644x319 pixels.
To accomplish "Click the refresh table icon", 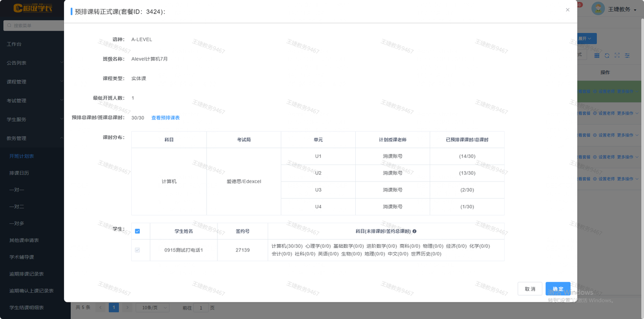I will pyautogui.click(x=607, y=55).
